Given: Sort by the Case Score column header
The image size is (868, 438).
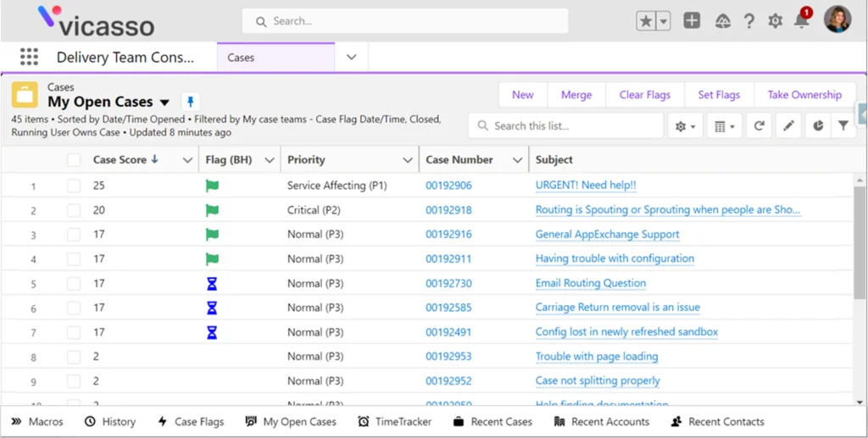Looking at the screenshot, I should pos(120,160).
